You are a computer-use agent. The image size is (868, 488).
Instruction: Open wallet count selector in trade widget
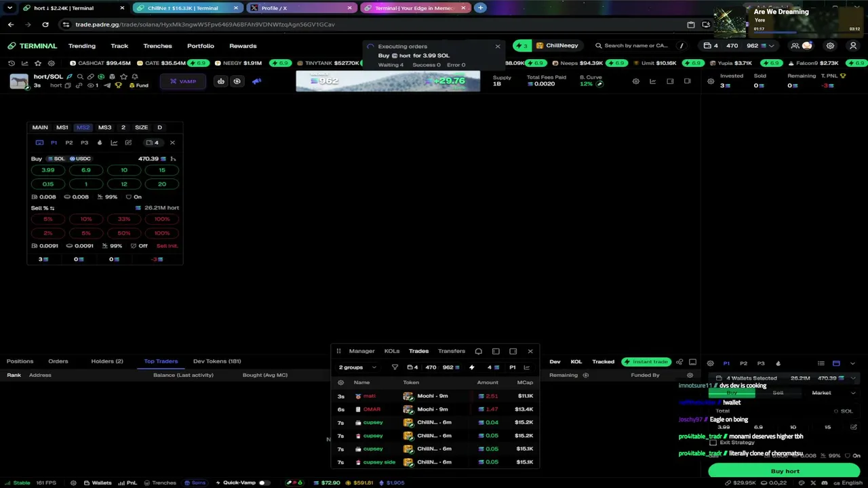click(153, 142)
